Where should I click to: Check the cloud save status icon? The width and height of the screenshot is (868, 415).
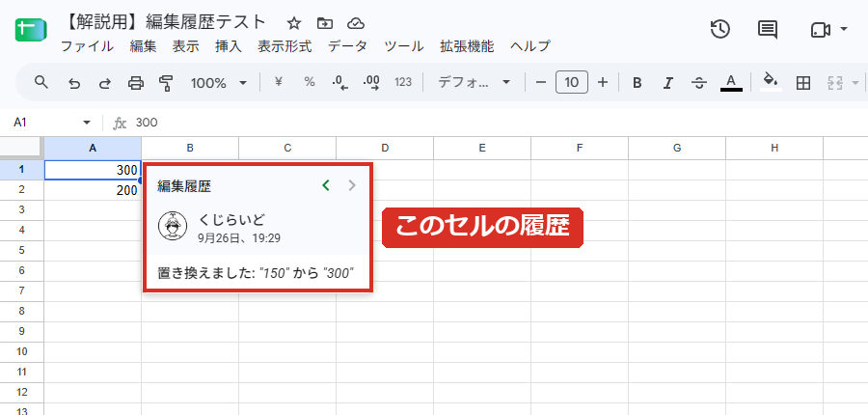click(355, 23)
